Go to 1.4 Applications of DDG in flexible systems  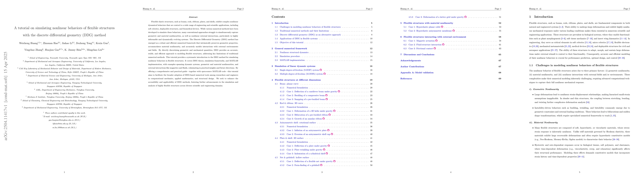tap(296, 39)
